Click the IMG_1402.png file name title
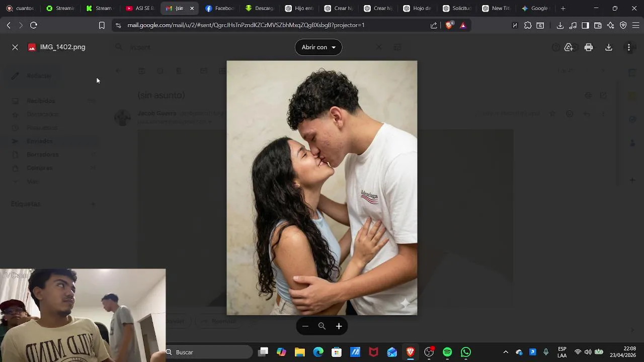Screen dimensions: 644x362 (x=63, y=47)
